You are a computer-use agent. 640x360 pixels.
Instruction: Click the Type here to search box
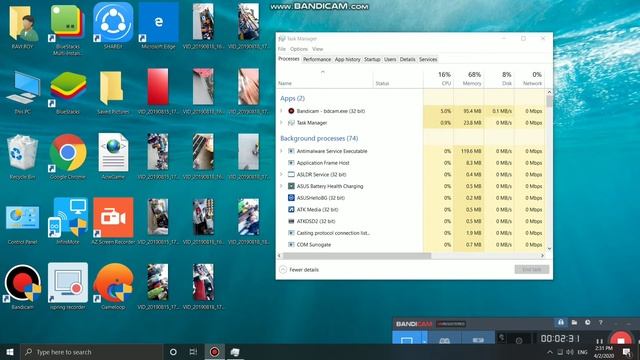[x=92, y=352]
